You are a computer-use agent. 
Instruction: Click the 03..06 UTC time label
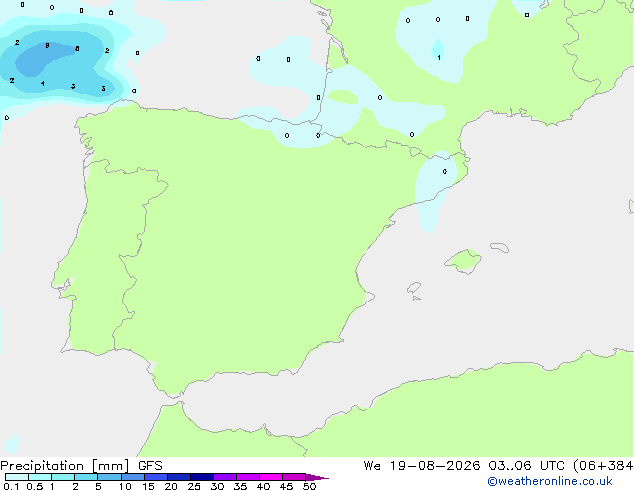[526, 466]
